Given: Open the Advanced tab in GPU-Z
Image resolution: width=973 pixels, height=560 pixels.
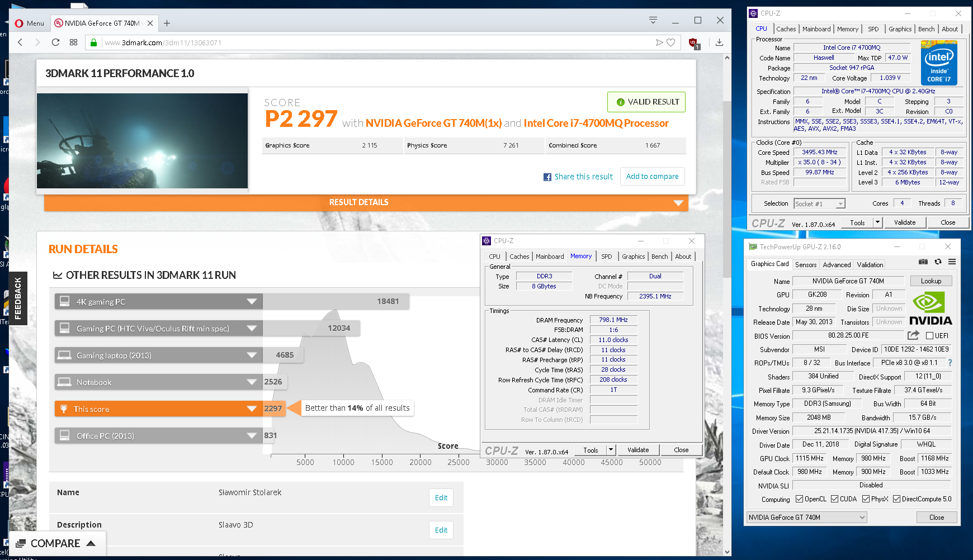Looking at the screenshot, I should coord(837,265).
